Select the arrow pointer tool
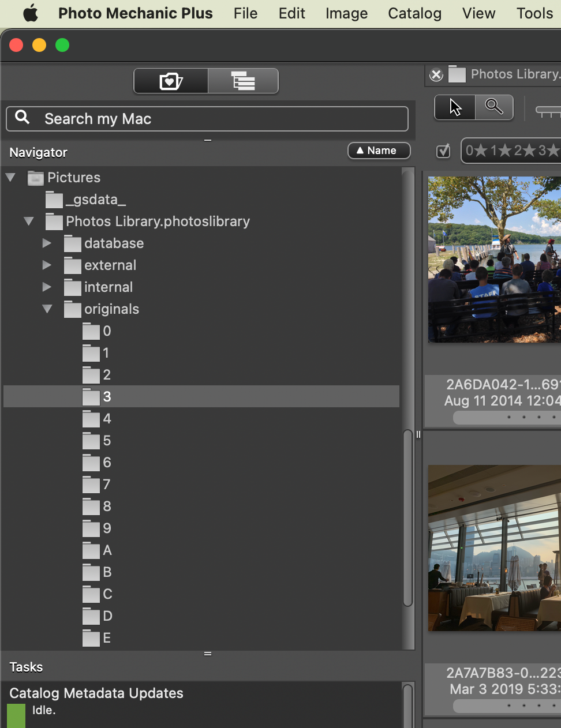 coord(455,107)
